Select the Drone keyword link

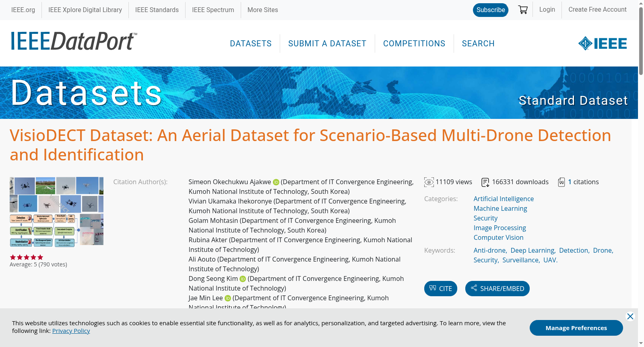pyautogui.click(x=603, y=250)
